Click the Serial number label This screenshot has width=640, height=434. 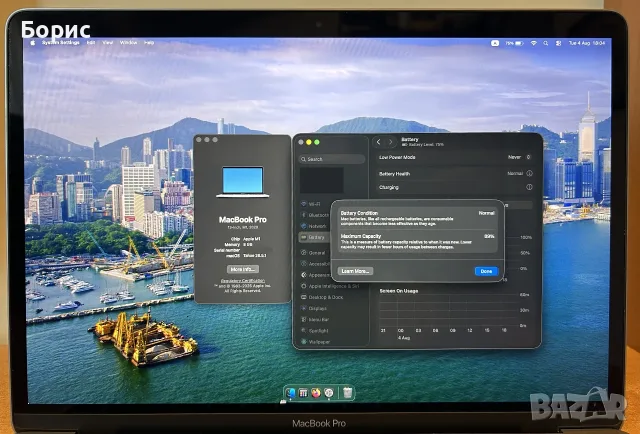[x=227, y=250]
